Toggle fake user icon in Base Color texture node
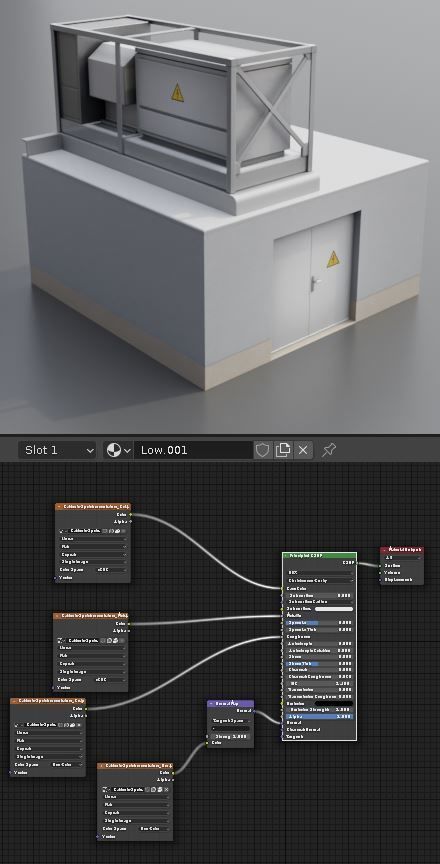Image resolution: width=440 pixels, height=864 pixels. coord(105,531)
